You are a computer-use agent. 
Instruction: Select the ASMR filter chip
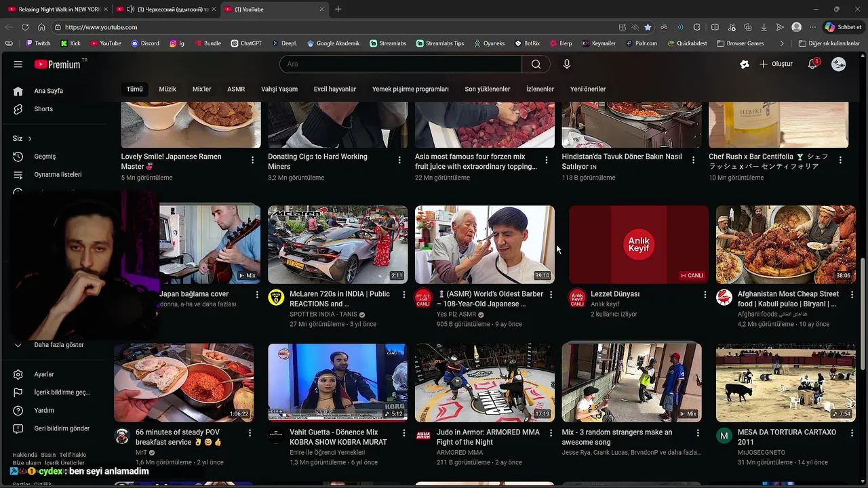click(x=236, y=89)
